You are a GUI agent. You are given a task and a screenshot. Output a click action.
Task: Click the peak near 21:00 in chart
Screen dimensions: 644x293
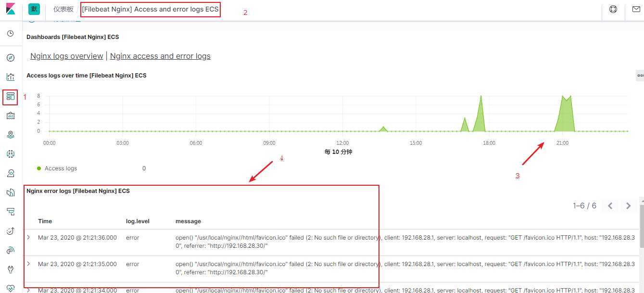tap(566, 113)
